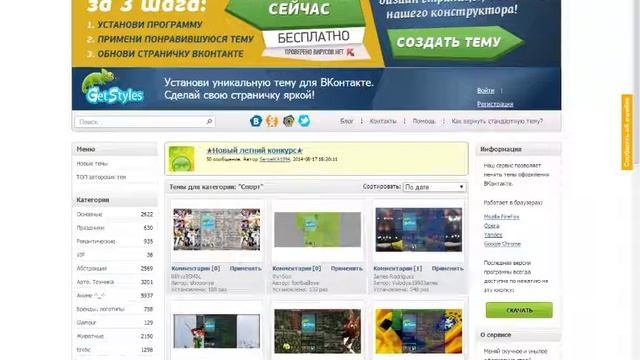The width and height of the screenshot is (640, 360).
Task: Click the VKontakte social icon
Action: tap(256, 121)
